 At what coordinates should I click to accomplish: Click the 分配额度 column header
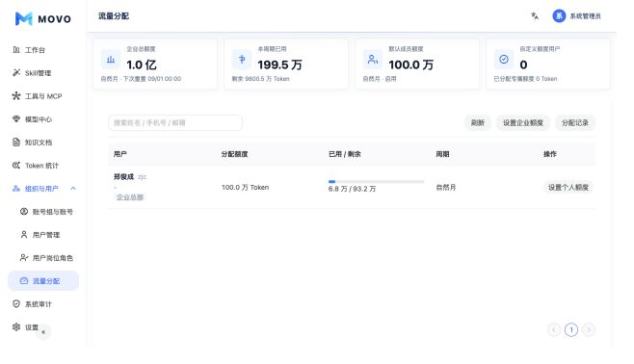pyautogui.click(x=234, y=154)
